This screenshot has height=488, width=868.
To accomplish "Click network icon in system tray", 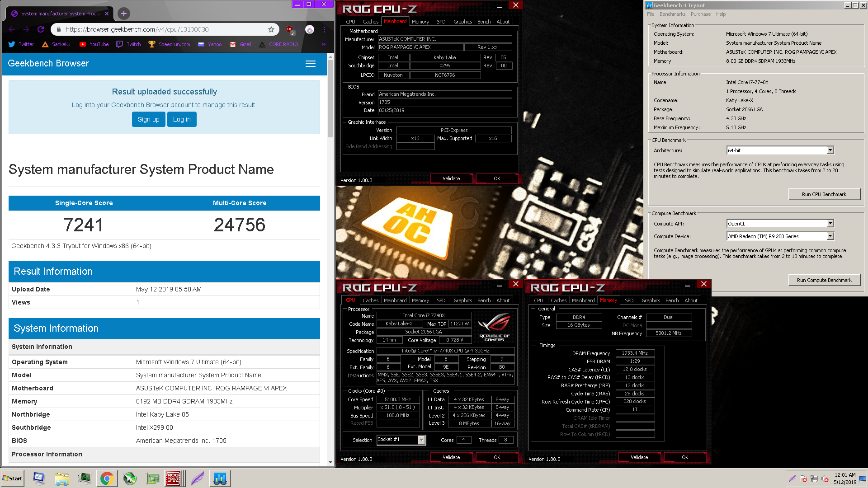I will 814,479.
